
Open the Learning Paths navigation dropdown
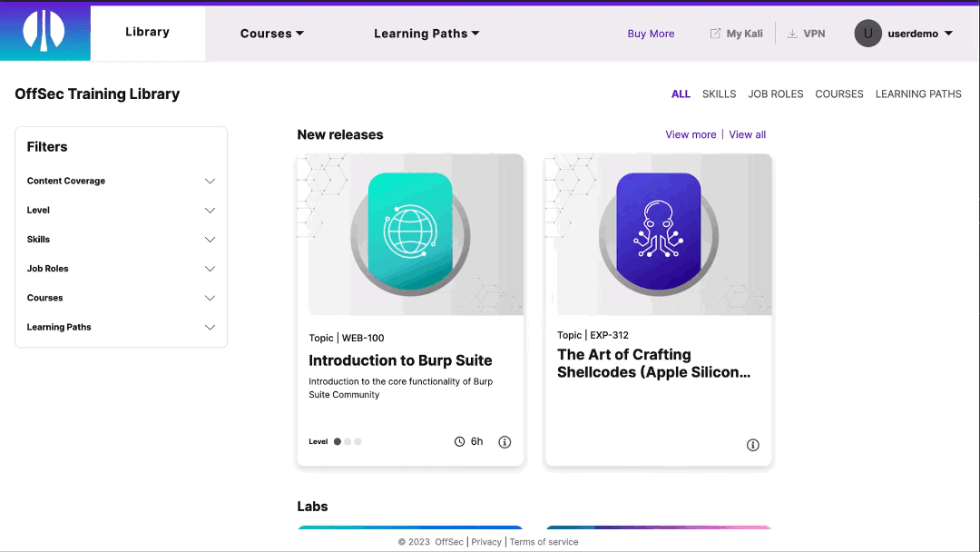(x=426, y=33)
